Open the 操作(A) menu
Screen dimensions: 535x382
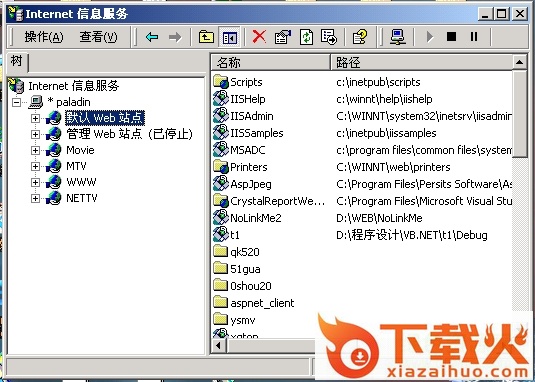(44, 37)
